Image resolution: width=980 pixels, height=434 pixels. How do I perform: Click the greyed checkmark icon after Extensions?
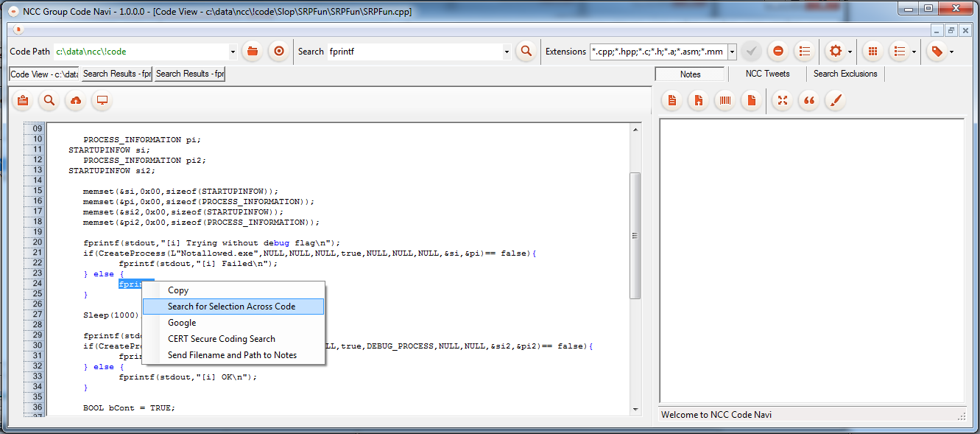pos(751,52)
